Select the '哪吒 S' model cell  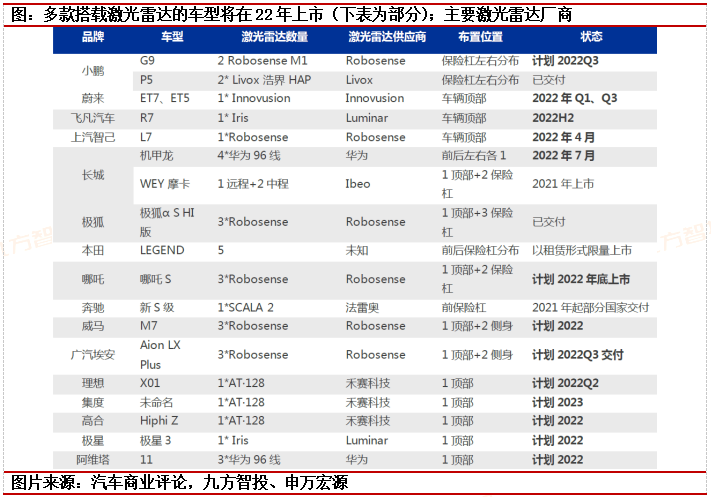point(156,279)
